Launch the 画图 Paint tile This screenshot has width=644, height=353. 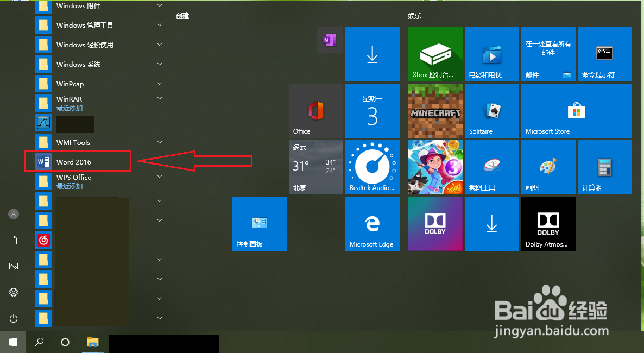pyautogui.click(x=548, y=167)
